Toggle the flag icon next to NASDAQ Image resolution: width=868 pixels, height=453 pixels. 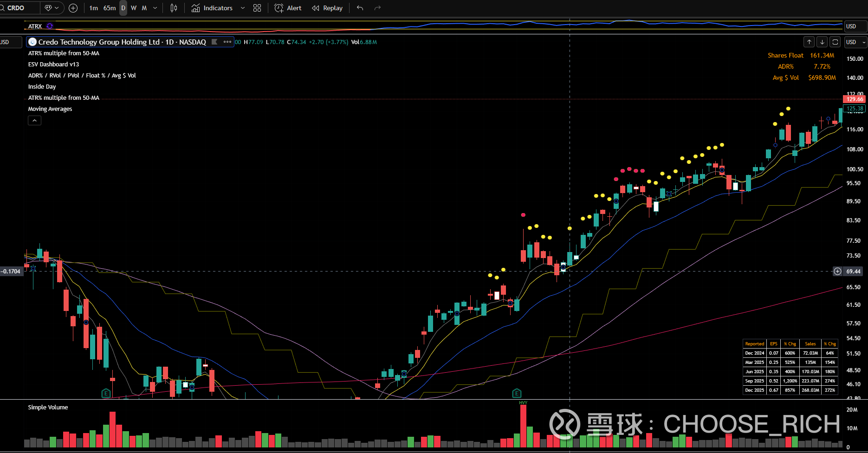point(214,42)
